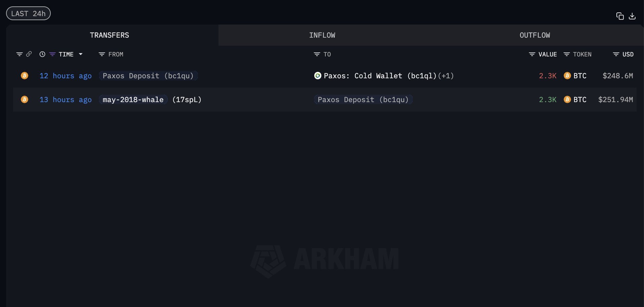Switch to the INFLOW tab

click(322, 35)
